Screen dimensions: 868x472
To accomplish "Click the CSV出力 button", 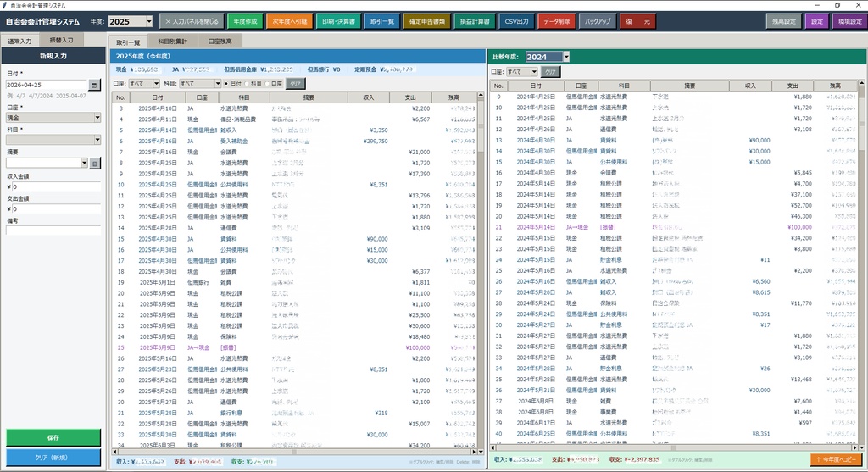I will (x=516, y=21).
